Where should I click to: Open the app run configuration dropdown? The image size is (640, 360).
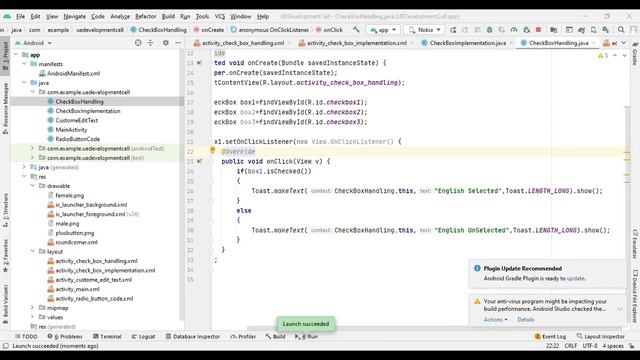[383, 30]
